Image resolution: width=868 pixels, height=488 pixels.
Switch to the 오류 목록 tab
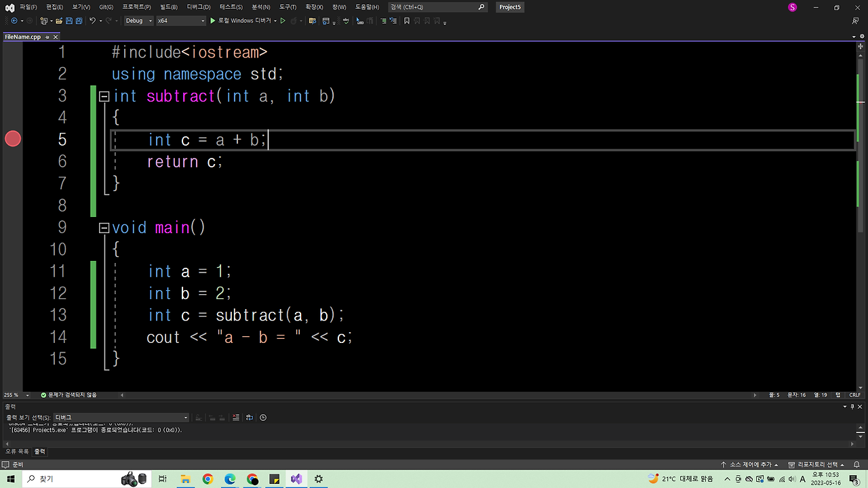click(x=17, y=451)
